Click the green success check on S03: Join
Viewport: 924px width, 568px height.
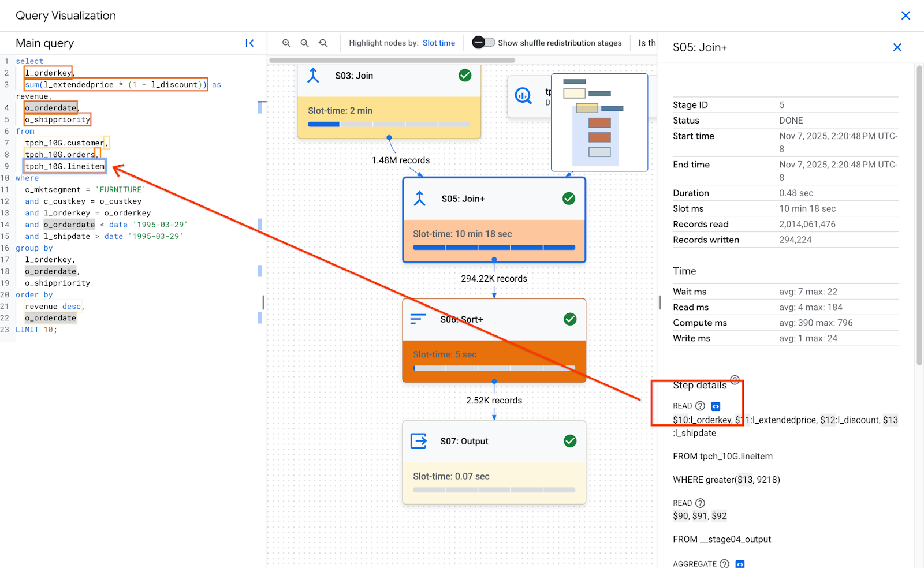(465, 75)
